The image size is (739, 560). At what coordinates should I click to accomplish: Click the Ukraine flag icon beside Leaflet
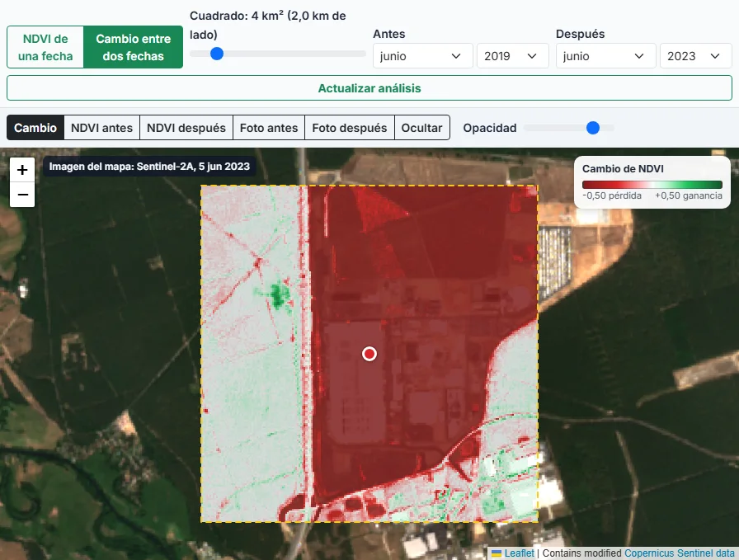click(497, 553)
